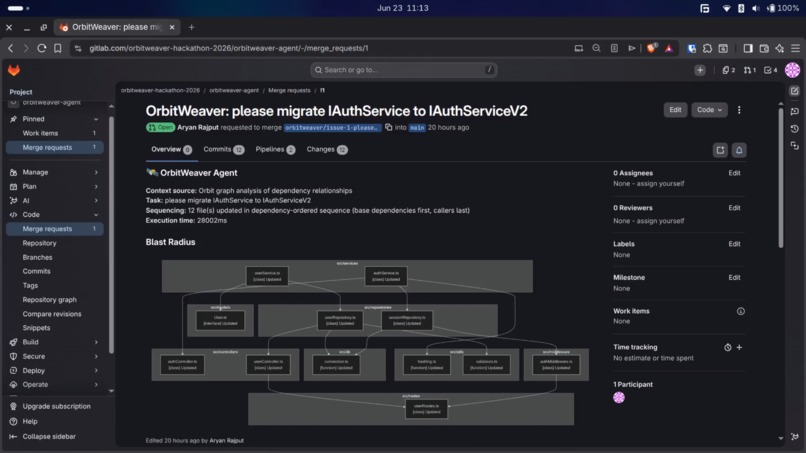806x453 pixels.
Task: Switch to the Commits tab
Action: (223, 150)
